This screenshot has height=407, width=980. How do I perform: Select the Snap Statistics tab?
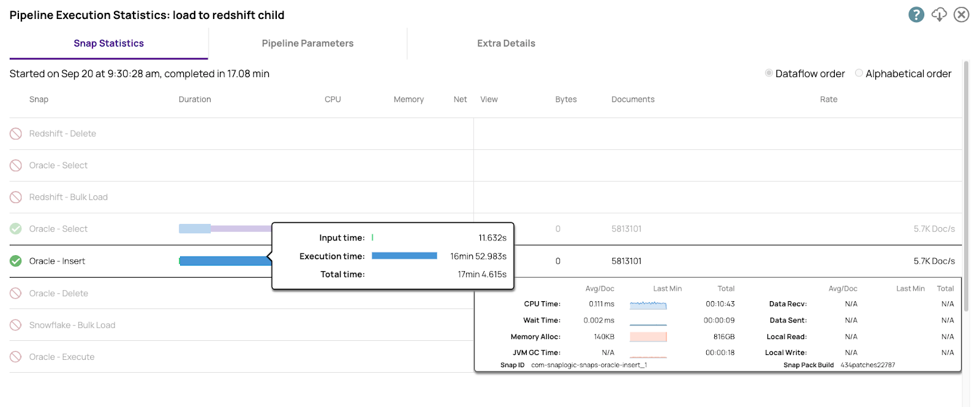click(108, 43)
